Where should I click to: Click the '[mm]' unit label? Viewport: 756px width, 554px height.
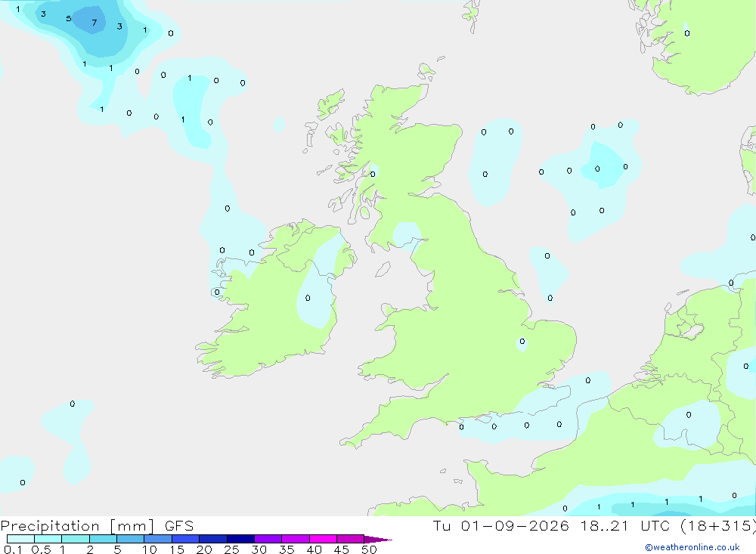[x=132, y=526]
